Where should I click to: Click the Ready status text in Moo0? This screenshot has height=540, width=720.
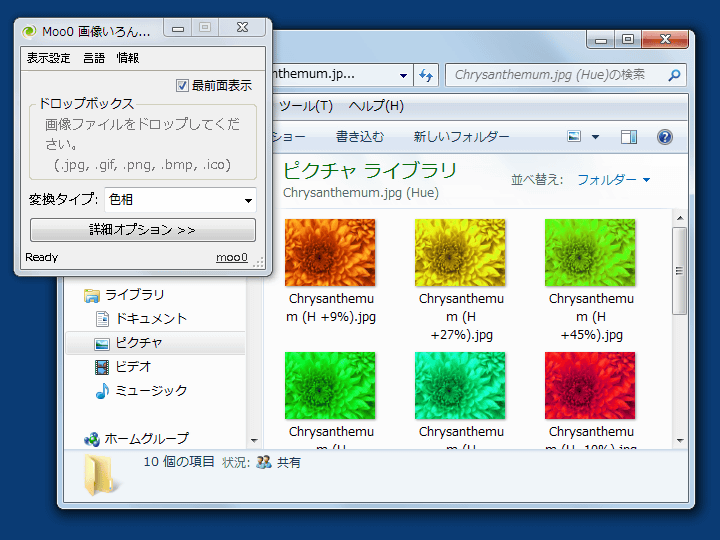42,257
